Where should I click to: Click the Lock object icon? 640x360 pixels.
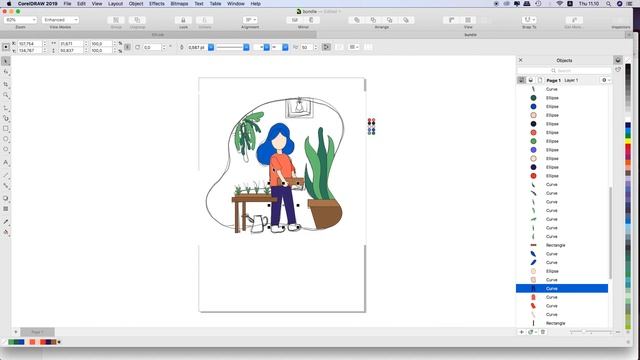point(183,20)
